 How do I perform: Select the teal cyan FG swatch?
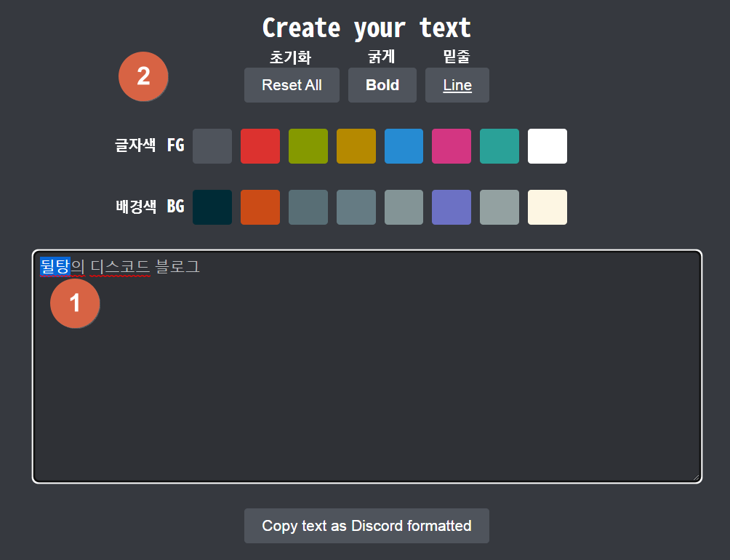[x=500, y=146]
